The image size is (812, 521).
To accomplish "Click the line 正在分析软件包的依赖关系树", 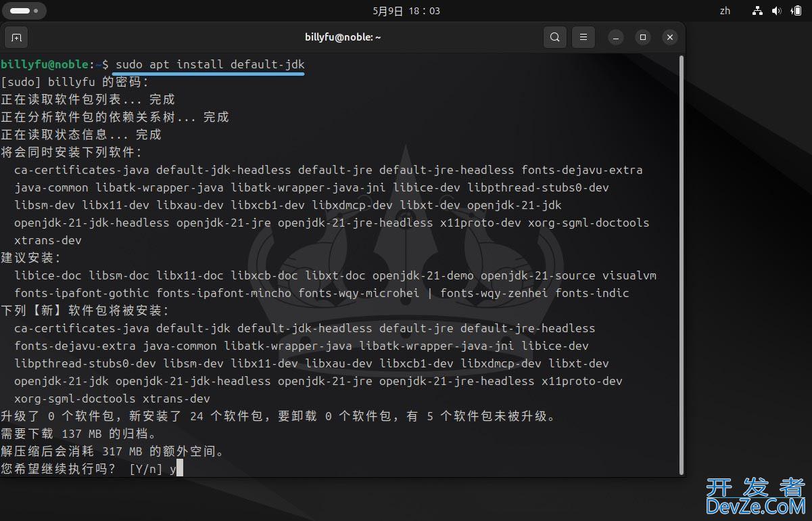I will point(115,117).
